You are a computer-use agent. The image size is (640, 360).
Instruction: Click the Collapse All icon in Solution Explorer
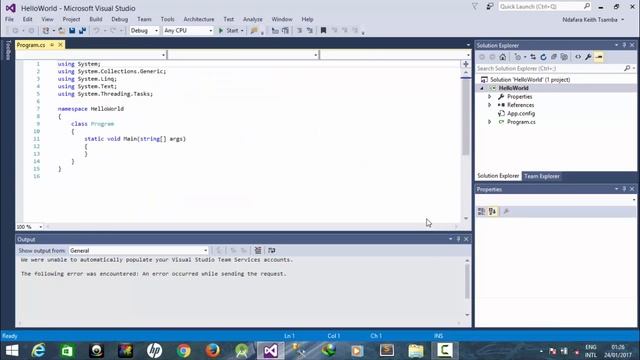(554, 57)
